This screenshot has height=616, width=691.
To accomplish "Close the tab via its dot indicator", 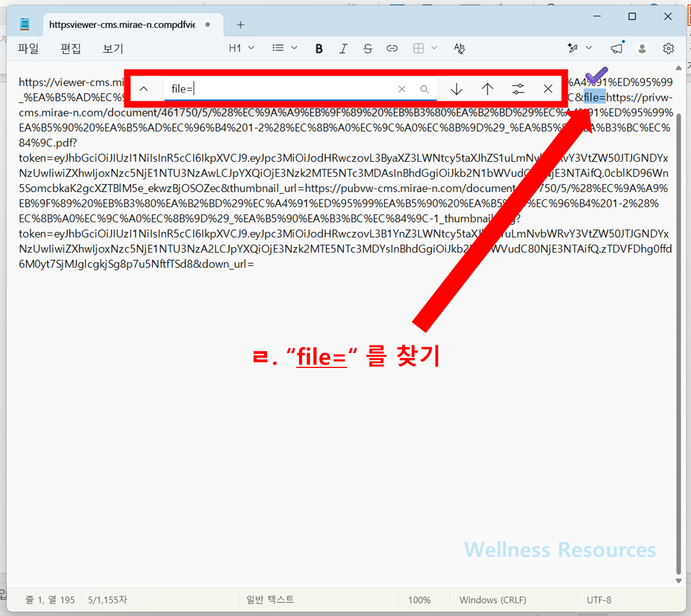I will (208, 25).
